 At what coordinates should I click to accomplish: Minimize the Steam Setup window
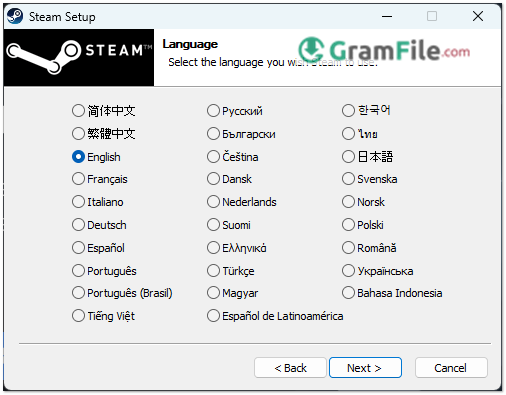(x=387, y=16)
